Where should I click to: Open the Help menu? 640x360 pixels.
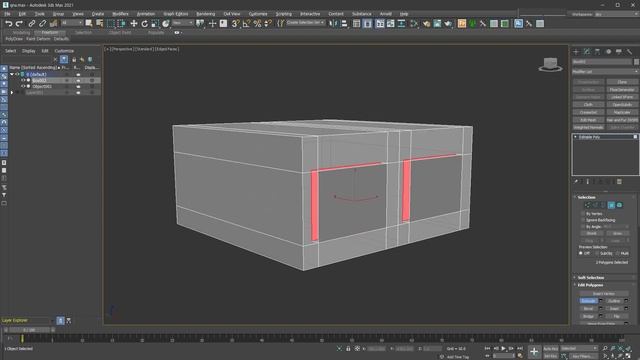click(404, 14)
